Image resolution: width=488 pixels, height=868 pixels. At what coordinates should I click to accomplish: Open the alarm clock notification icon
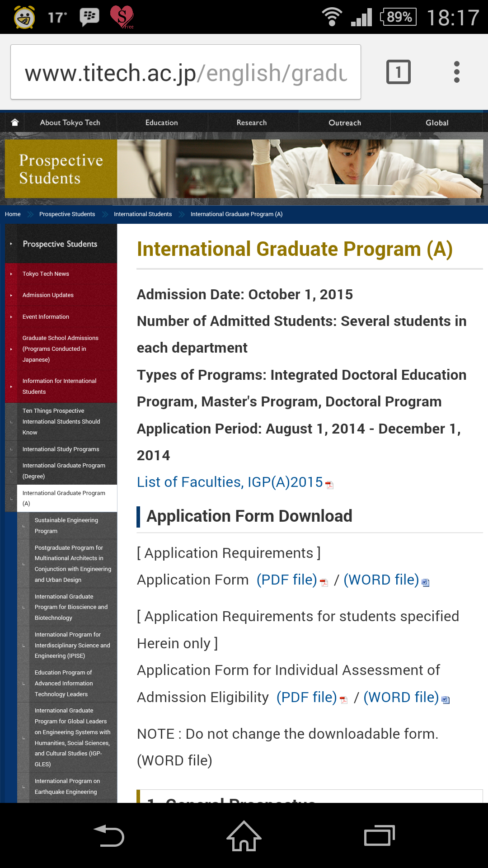pyautogui.click(x=24, y=17)
